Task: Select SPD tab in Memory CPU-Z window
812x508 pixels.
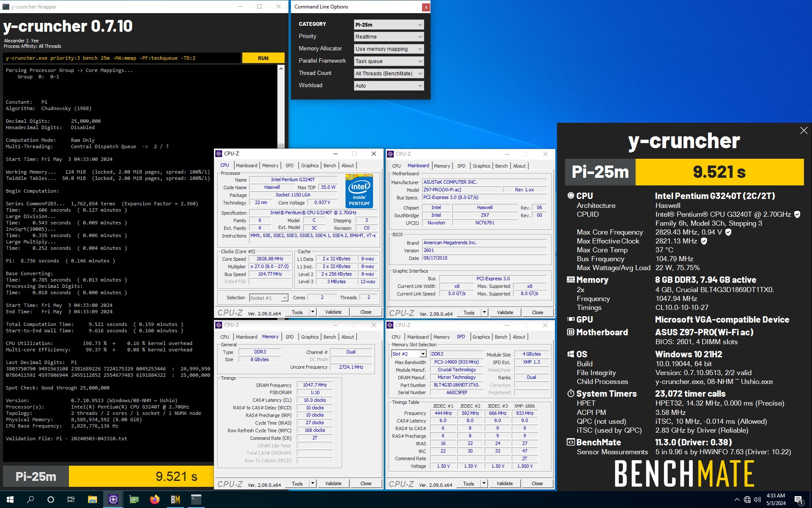Action: click(x=289, y=337)
